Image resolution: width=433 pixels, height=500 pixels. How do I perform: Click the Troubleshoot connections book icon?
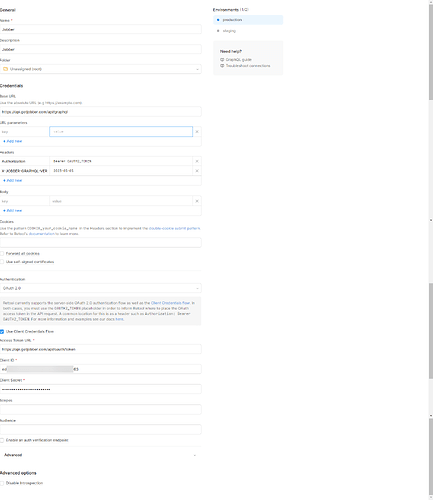pyautogui.click(x=222, y=66)
